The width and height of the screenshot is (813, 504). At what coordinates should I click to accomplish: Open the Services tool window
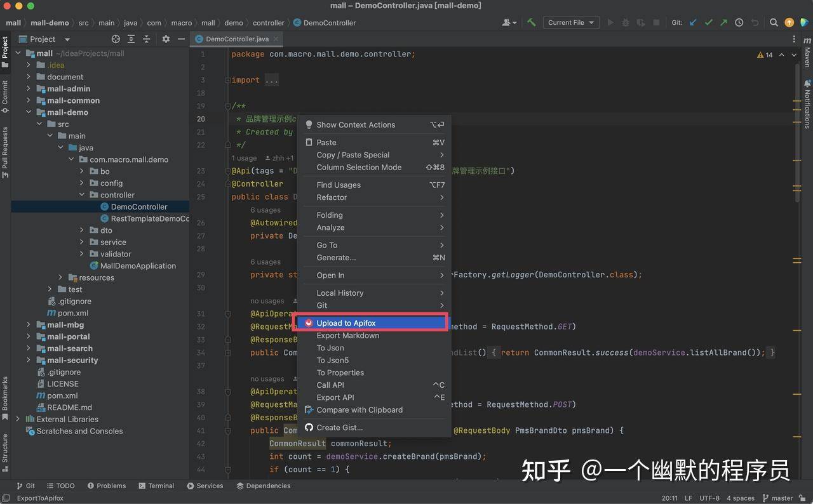(205, 486)
